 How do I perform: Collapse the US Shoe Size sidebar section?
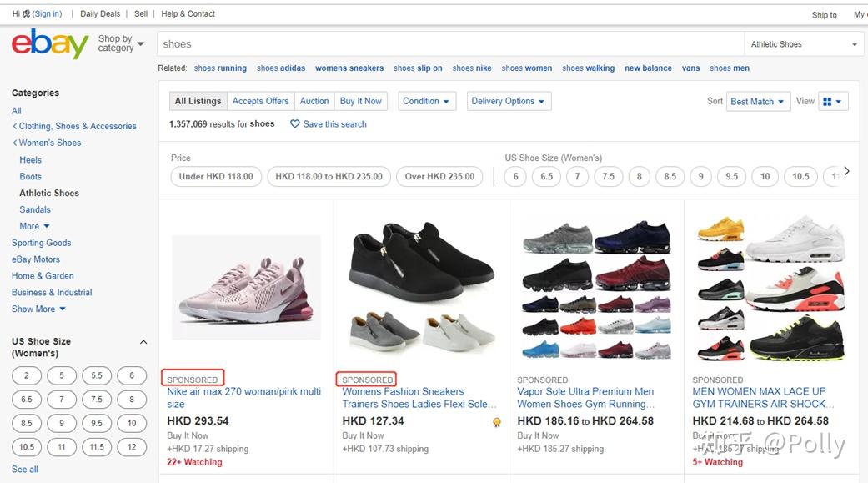[x=143, y=342]
